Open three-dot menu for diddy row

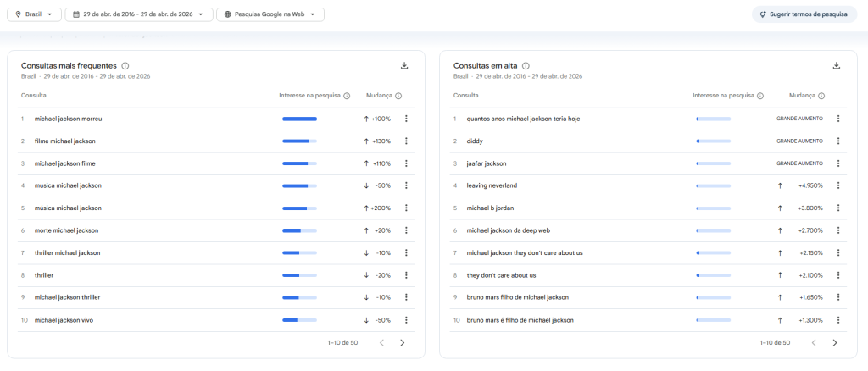838,141
